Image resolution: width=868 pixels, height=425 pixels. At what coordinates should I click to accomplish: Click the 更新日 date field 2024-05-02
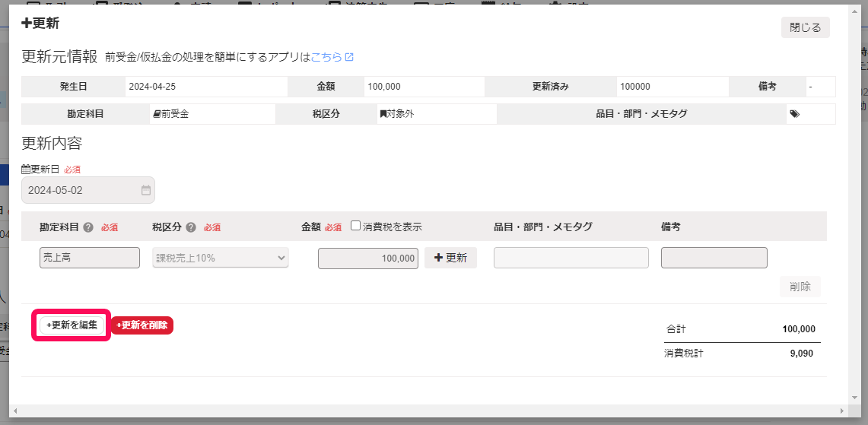pyautogui.click(x=88, y=190)
